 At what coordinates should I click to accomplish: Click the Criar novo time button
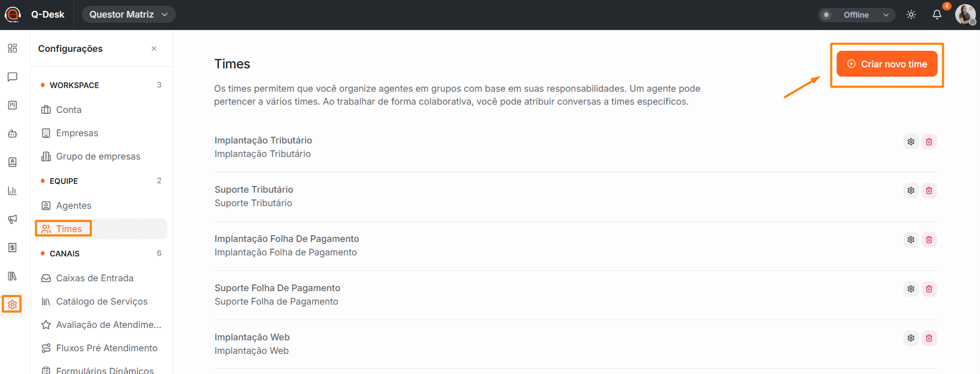(887, 64)
